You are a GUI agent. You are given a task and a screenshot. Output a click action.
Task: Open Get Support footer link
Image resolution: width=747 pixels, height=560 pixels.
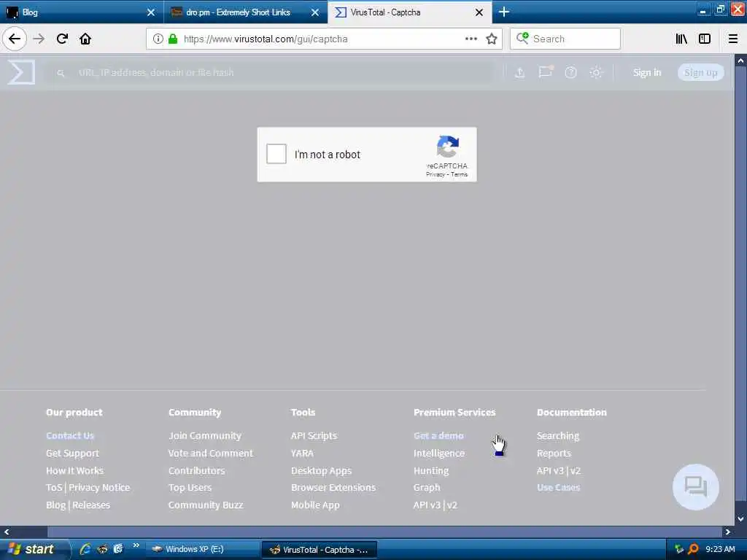coord(72,453)
